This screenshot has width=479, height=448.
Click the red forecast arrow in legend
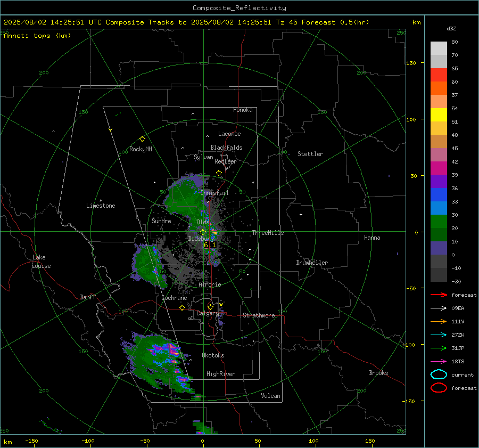click(x=439, y=295)
